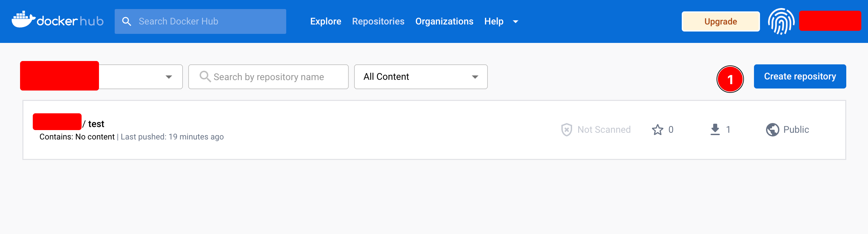This screenshot has width=868, height=234.
Task: Click the Public globe icon
Action: 772,130
